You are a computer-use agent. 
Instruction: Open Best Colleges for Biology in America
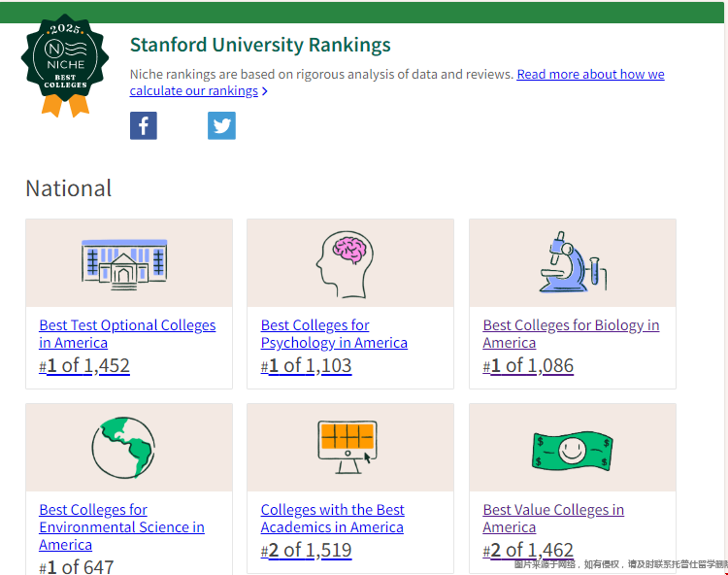coord(571,333)
